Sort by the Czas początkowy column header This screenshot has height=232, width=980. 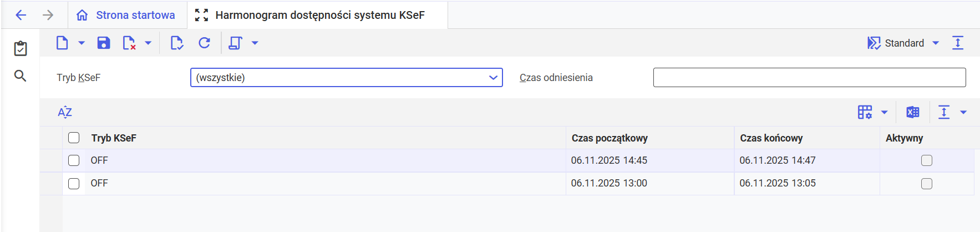coord(610,138)
